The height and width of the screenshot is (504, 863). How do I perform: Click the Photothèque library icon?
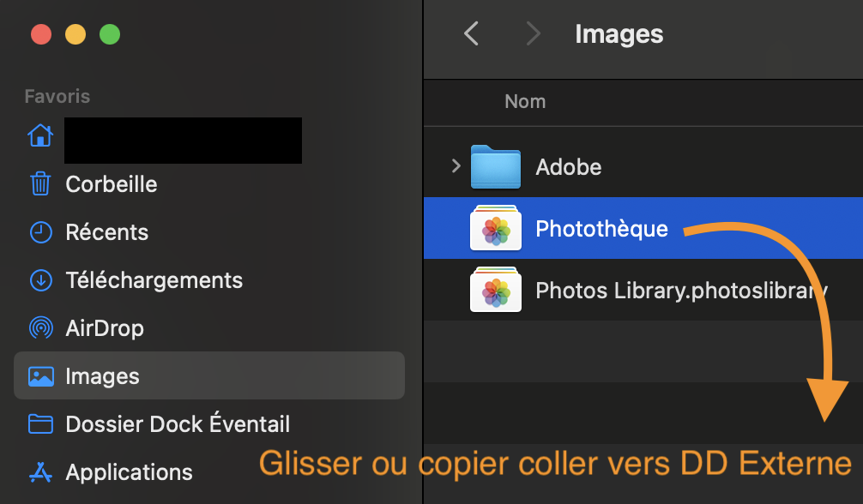click(496, 228)
